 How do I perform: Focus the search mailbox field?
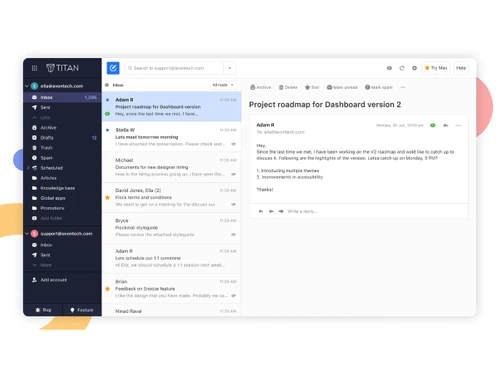173,68
